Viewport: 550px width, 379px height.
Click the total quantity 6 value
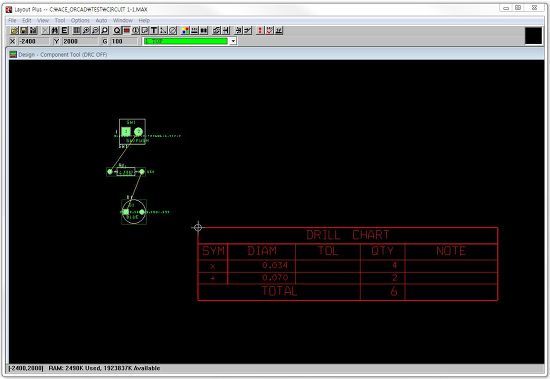tap(394, 291)
